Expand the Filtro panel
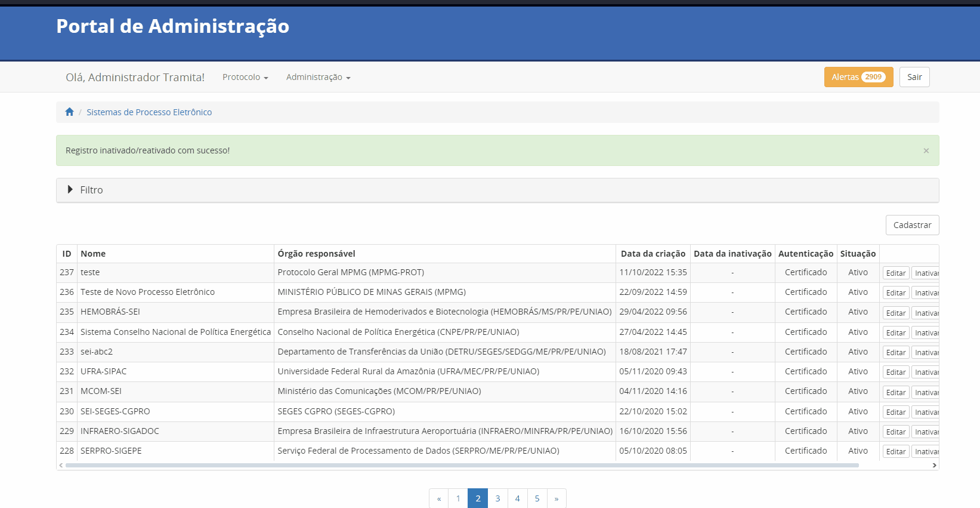 click(x=497, y=190)
